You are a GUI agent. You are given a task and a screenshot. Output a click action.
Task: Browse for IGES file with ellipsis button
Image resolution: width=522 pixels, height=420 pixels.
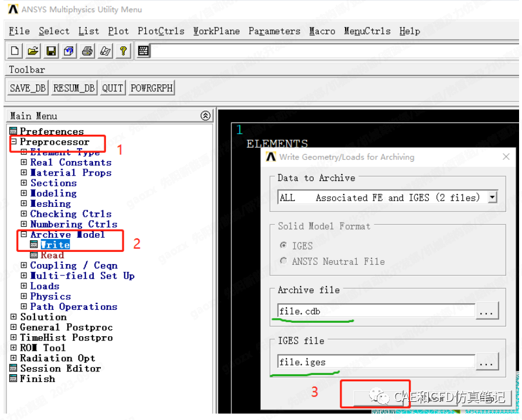click(x=487, y=361)
